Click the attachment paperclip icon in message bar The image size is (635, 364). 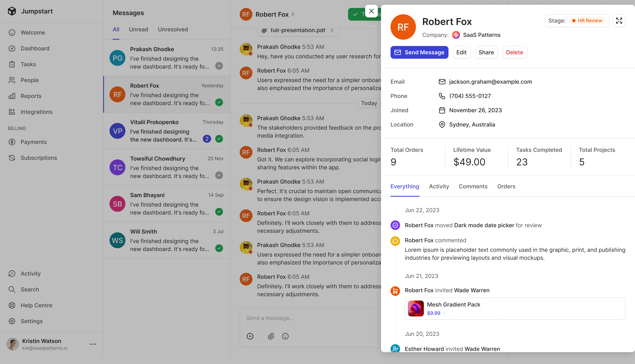tap(271, 336)
